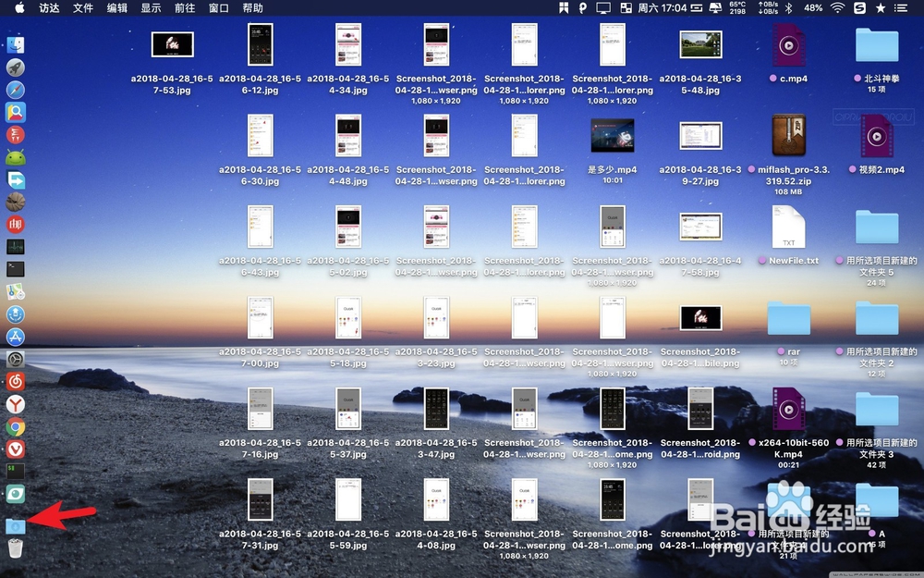Image resolution: width=924 pixels, height=578 pixels.
Task: Open the 文件 menu
Action: [82, 8]
